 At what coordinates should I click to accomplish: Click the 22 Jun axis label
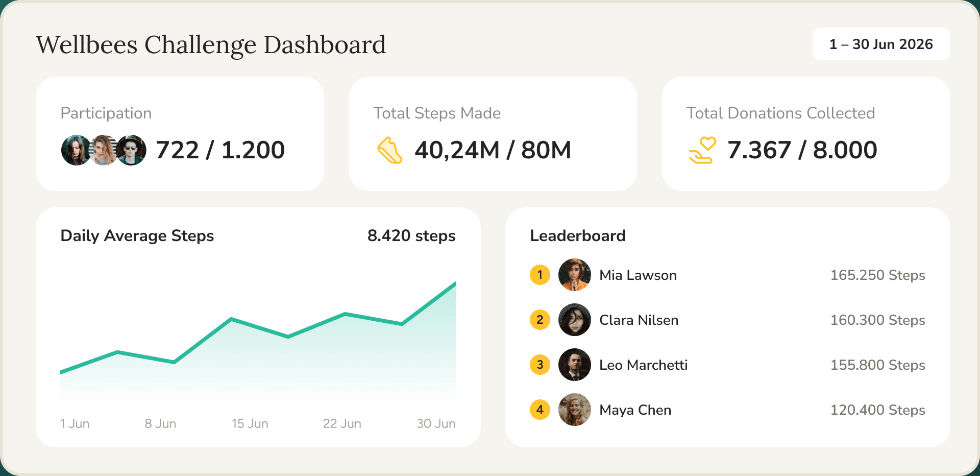pyautogui.click(x=342, y=423)
